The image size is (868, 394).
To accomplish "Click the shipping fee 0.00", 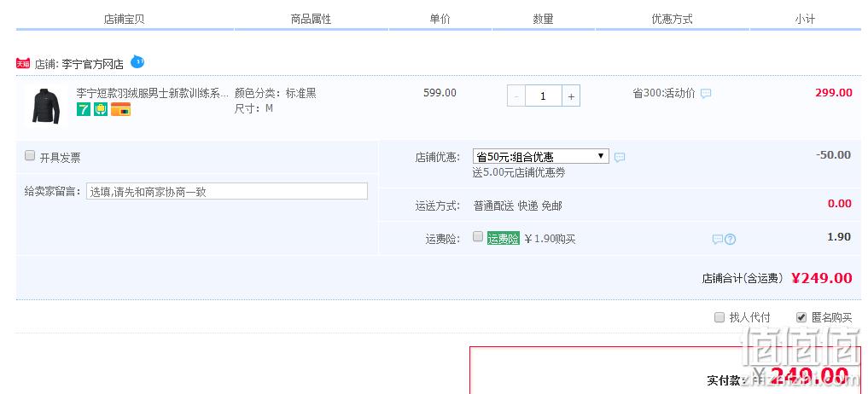I will click(x=840, y=204).
